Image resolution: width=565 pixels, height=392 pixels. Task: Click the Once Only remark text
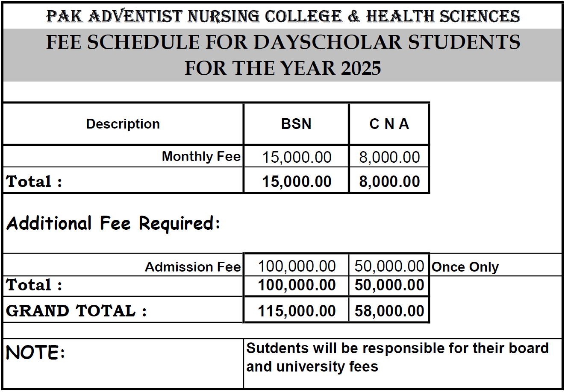click(465, 267)
